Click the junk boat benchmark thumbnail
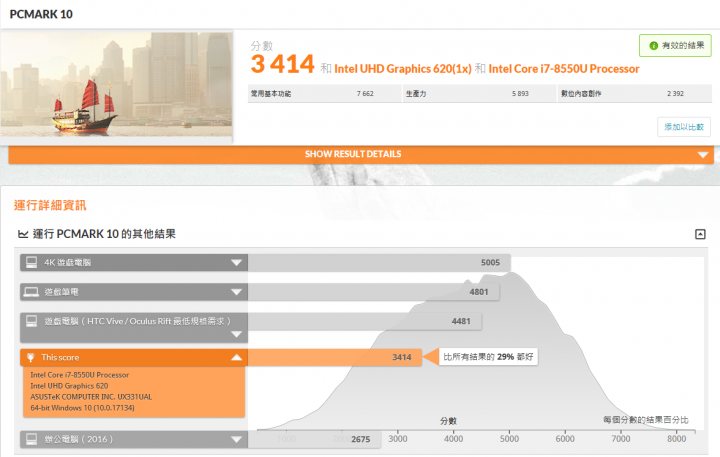This screenshot has width=720, height=457. pos(116,84)
